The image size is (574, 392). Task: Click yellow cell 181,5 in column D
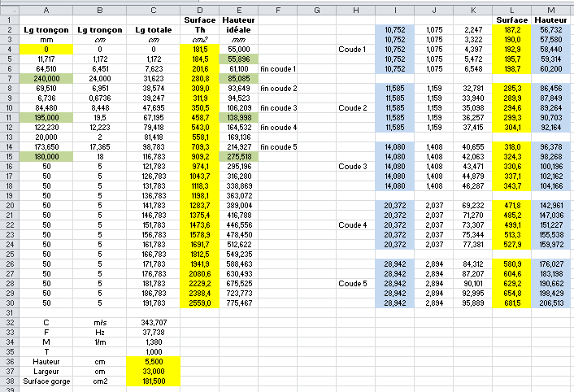coord(199,49)
